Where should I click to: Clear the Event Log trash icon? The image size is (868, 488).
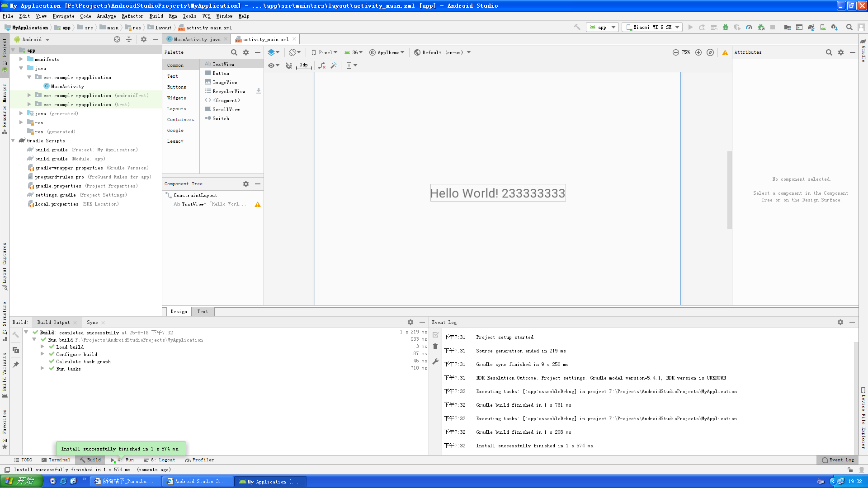435,347
